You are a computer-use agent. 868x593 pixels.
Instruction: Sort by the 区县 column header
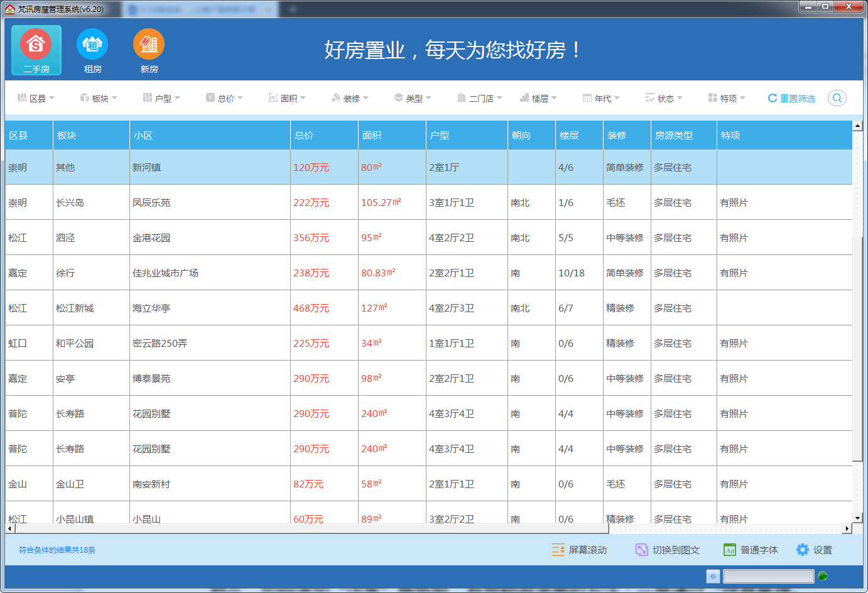tap(29, 135)
